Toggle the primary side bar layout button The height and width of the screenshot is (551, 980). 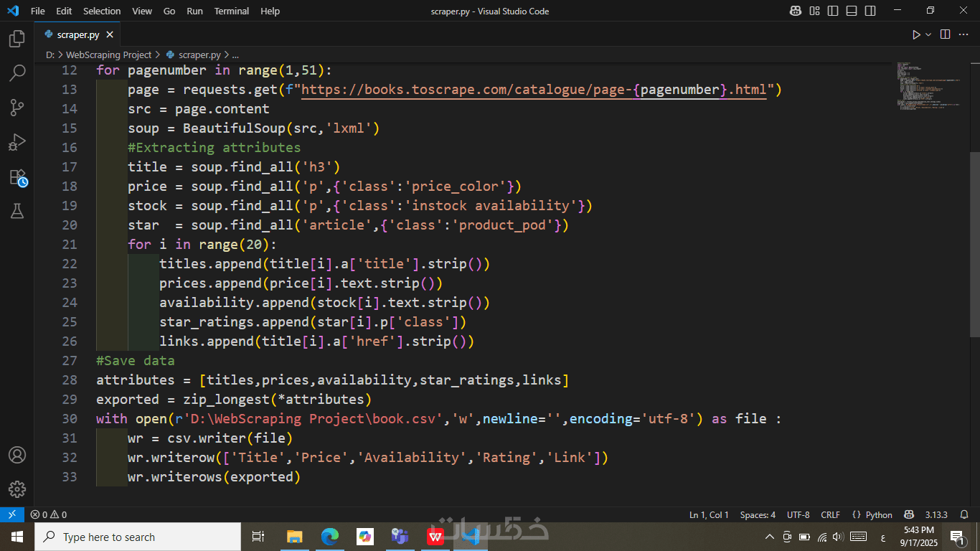(x=833, y=11)
